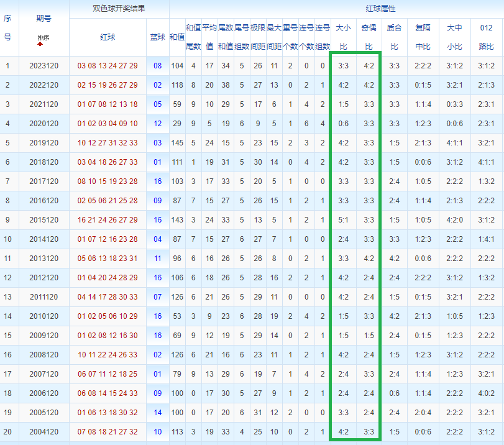Click the 期号 column header
This screenshot has height=445, width=504.
tap(44, 19)
